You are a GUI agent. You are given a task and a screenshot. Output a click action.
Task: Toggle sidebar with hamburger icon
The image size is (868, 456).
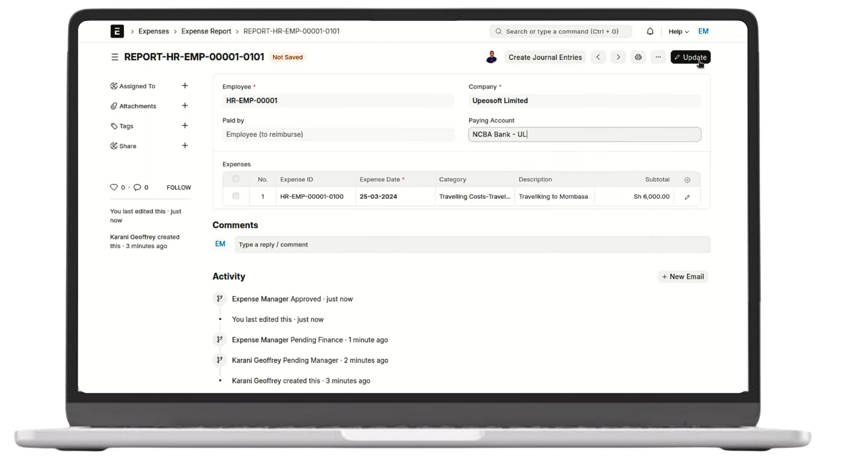tap(115, 57)
